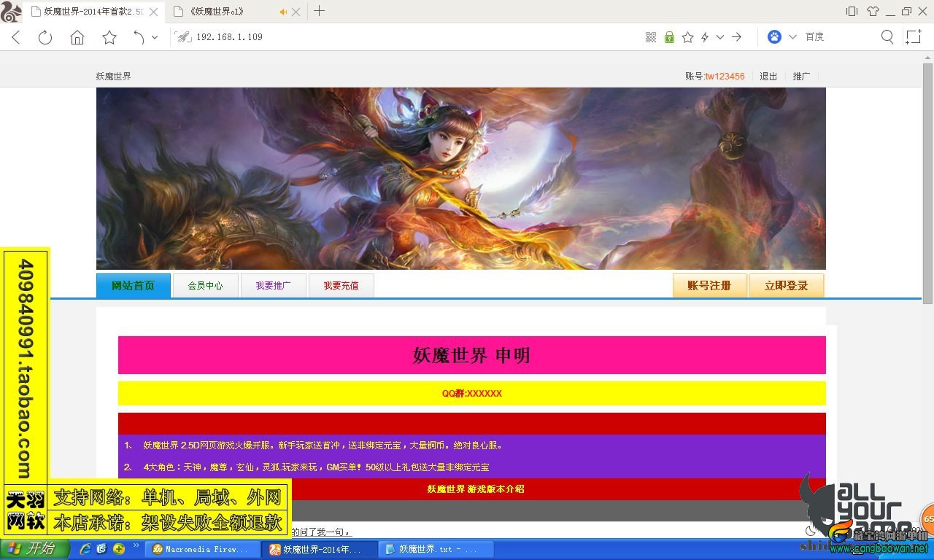Viewport: 934px width, 560px height.
Task: Open the skin shirt icon in title bar
Action: [x=873, y=11]
